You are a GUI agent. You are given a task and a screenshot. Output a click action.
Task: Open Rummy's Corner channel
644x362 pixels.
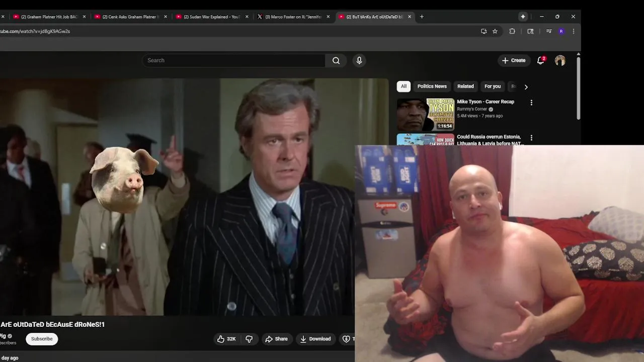click(472, 109)
